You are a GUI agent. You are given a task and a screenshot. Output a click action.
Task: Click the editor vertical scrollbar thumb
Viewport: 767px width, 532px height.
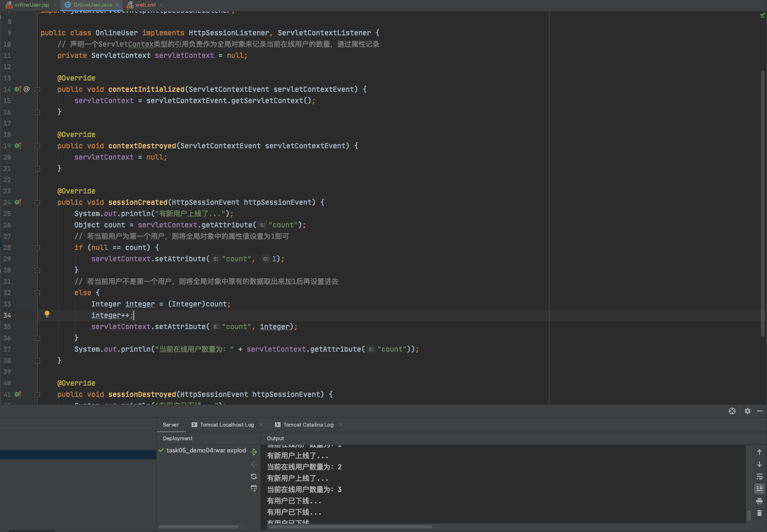pos(763,203)
